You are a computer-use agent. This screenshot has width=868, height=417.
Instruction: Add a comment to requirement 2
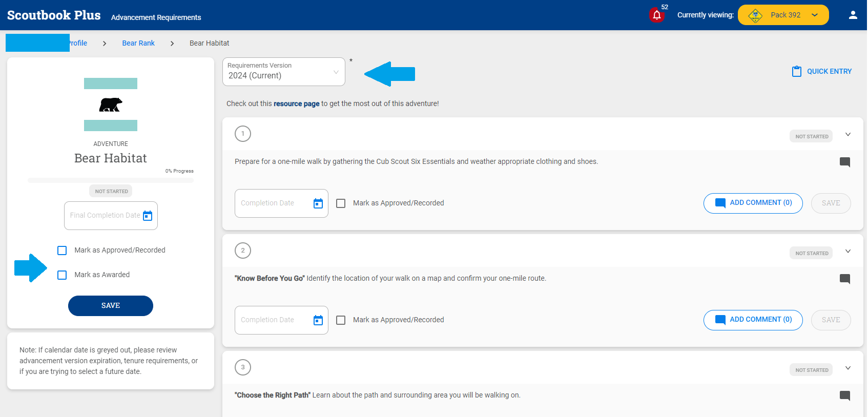[753, 320]
